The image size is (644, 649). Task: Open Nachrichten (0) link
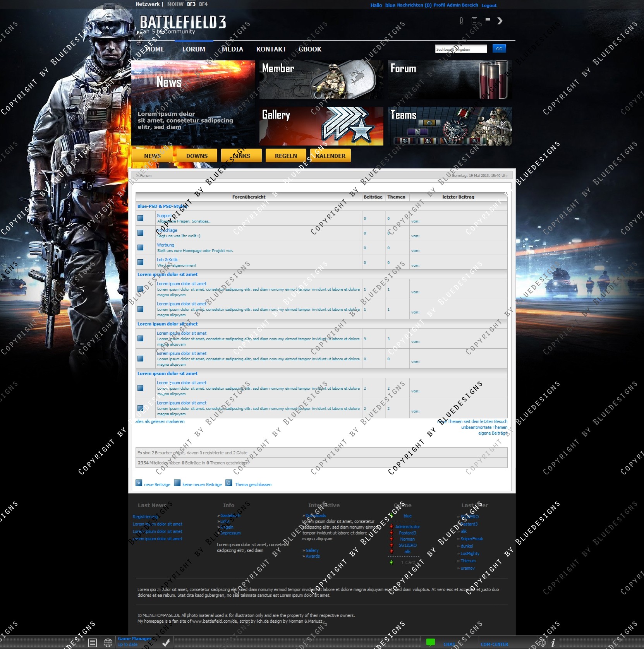pyautogui.click(x=414, y=5)
